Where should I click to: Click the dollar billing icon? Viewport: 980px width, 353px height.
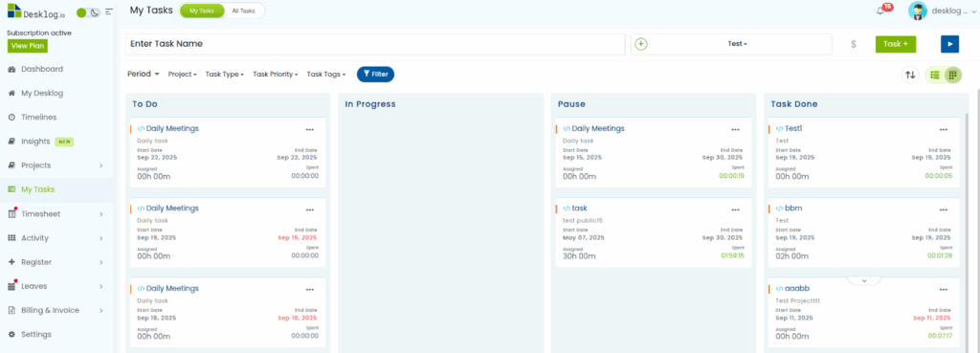[854, 44]
